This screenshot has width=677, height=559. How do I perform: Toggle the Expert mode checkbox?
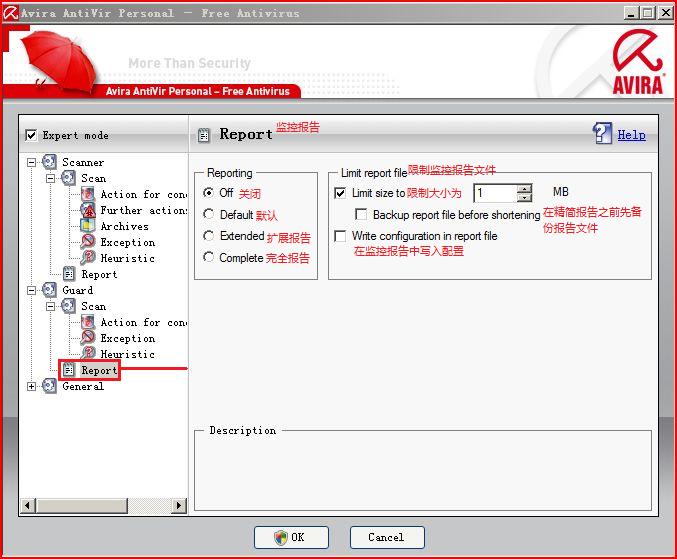click(x=31, y=136)
